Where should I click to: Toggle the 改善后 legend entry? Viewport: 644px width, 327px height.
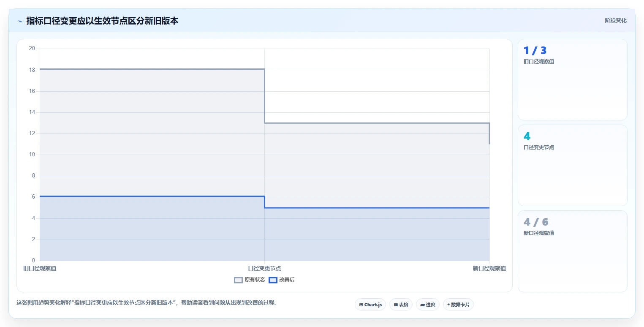tap(282, 280)
